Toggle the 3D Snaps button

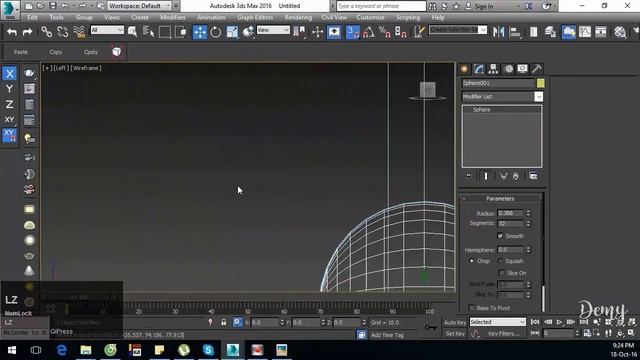353,32
